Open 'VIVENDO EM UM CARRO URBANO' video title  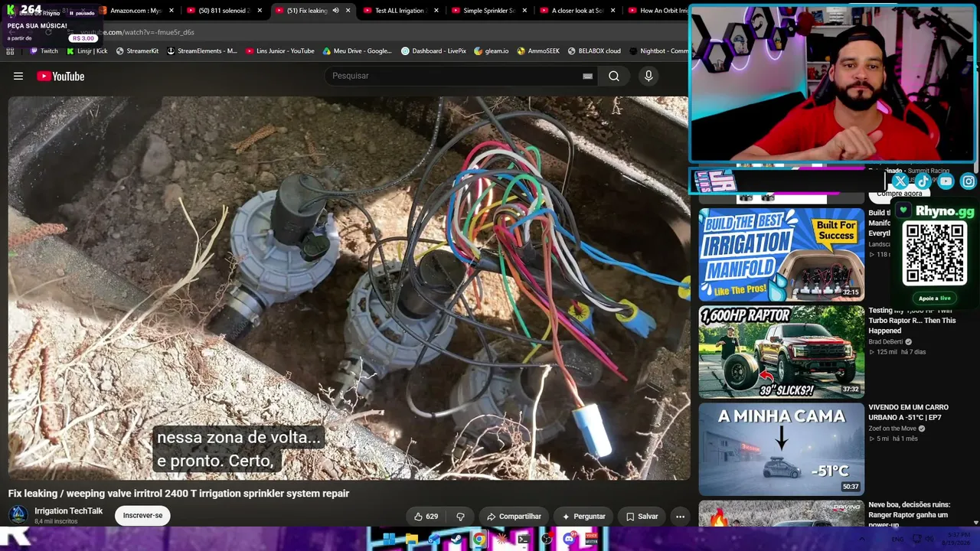[909, 412]
